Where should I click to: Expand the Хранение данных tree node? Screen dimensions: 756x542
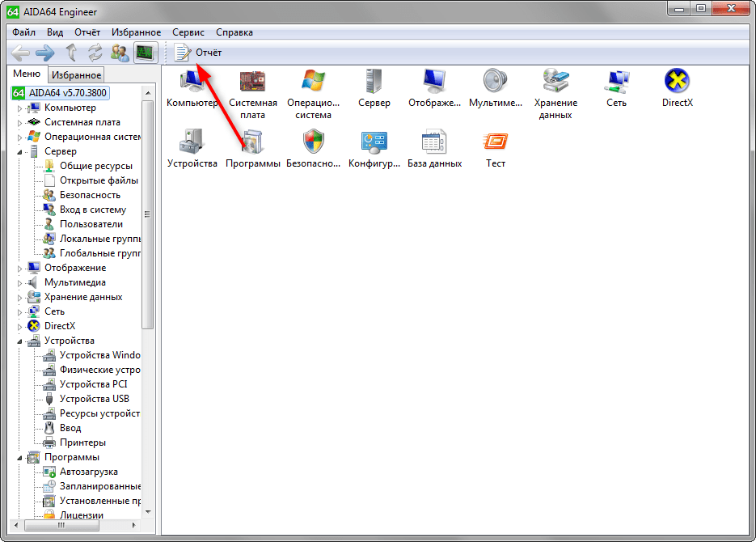tap(19, 298)
